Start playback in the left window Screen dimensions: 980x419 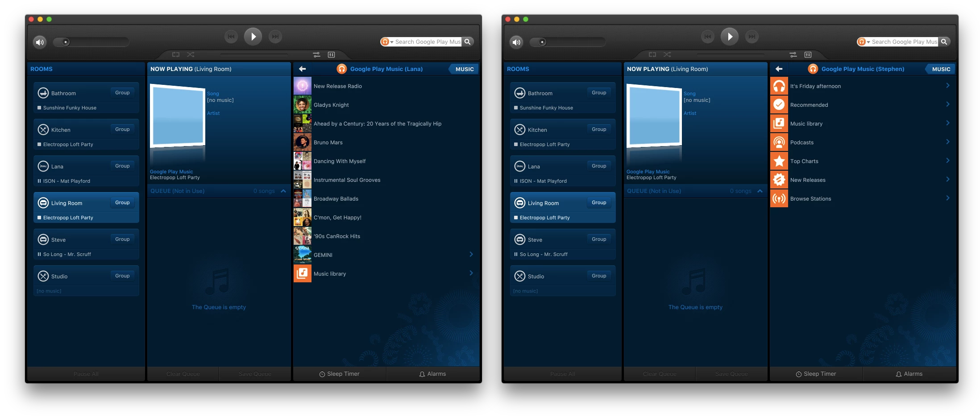(x=253, y=37)
